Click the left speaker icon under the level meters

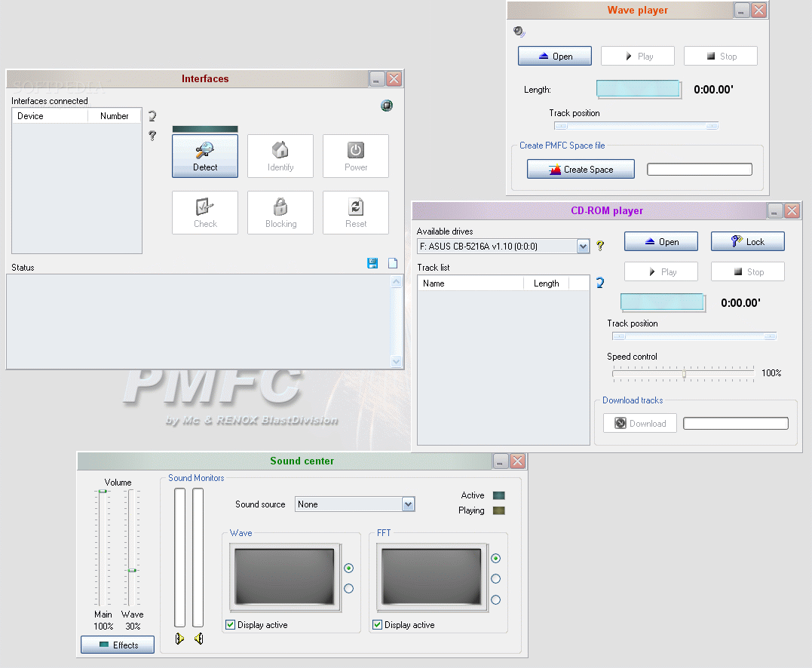[179, 639]
